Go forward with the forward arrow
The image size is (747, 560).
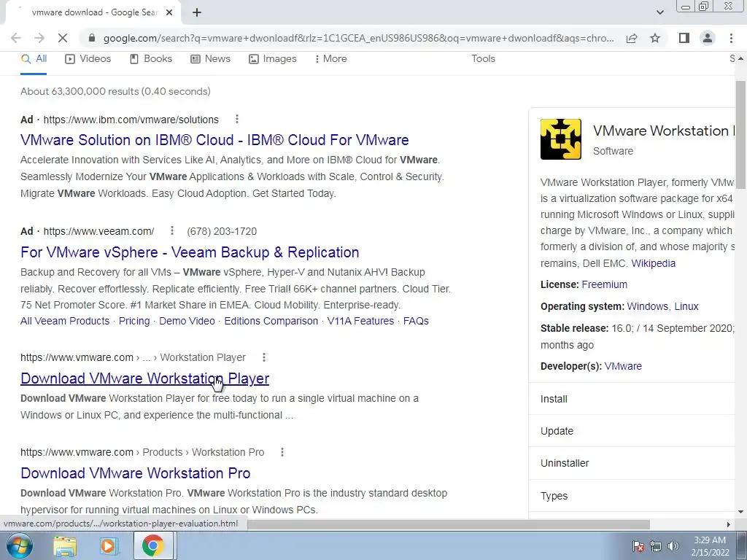[39, 38]
